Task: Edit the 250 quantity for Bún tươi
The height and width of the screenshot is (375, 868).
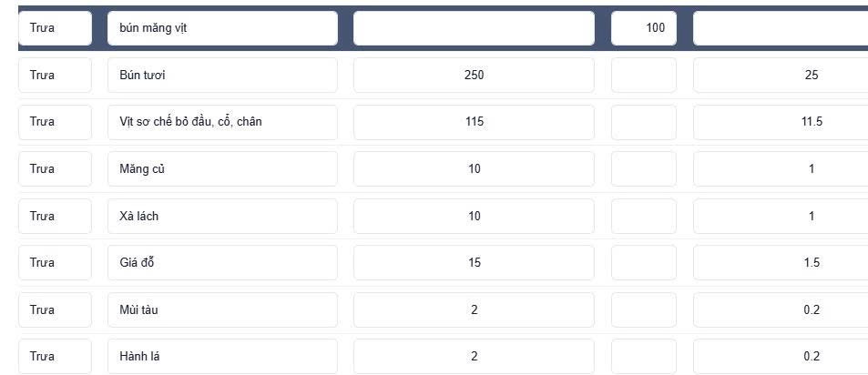Action: 474,76
